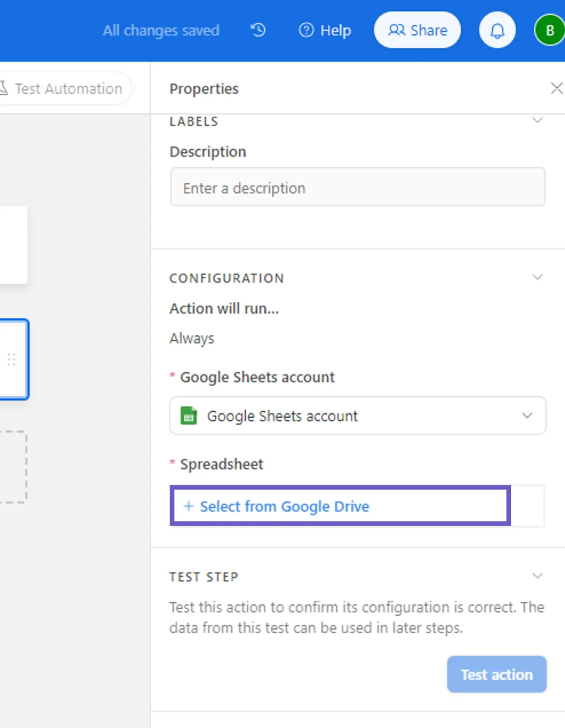Open the version history clock icon
The height and width of the screenshot is (728, 565).
click(x=258, y=30)
